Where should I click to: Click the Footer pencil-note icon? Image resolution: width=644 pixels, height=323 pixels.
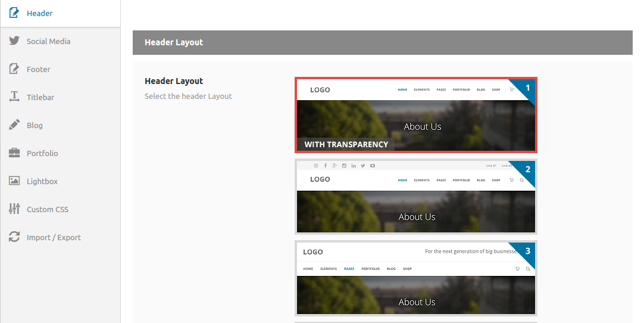14,69
